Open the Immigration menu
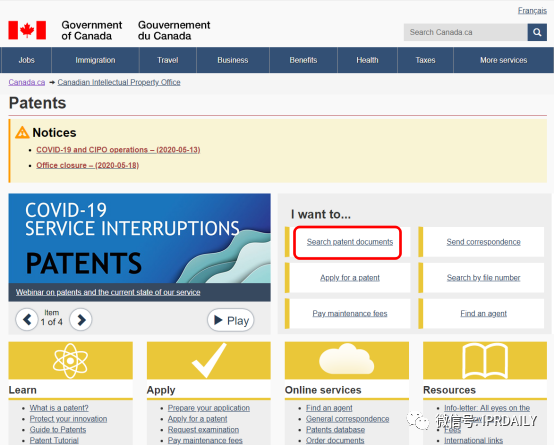This screenshot has width=554, height=446. [x=95, y=60]
